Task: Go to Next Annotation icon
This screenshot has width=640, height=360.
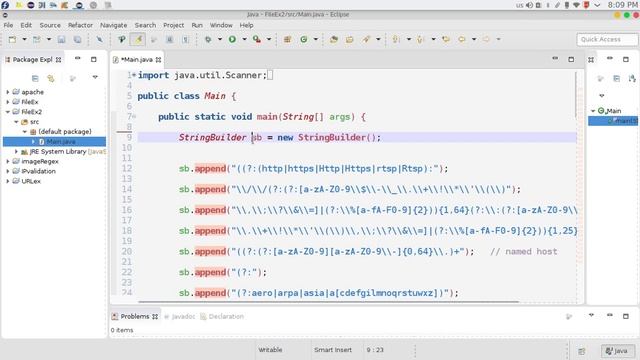Action: tap(396, 39)
